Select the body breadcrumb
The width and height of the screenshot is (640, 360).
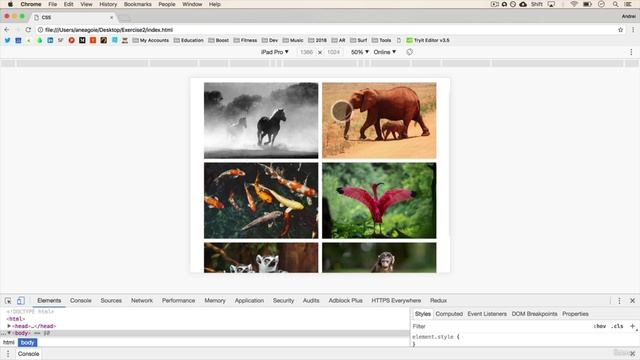point(27,342)
